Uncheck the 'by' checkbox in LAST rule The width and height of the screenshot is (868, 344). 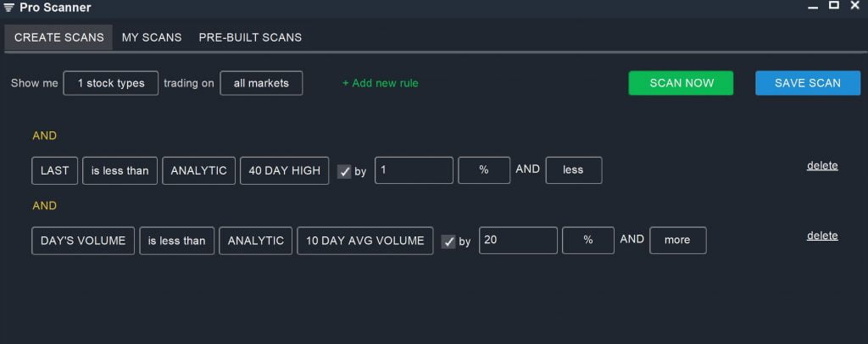(x=344, y=171)
